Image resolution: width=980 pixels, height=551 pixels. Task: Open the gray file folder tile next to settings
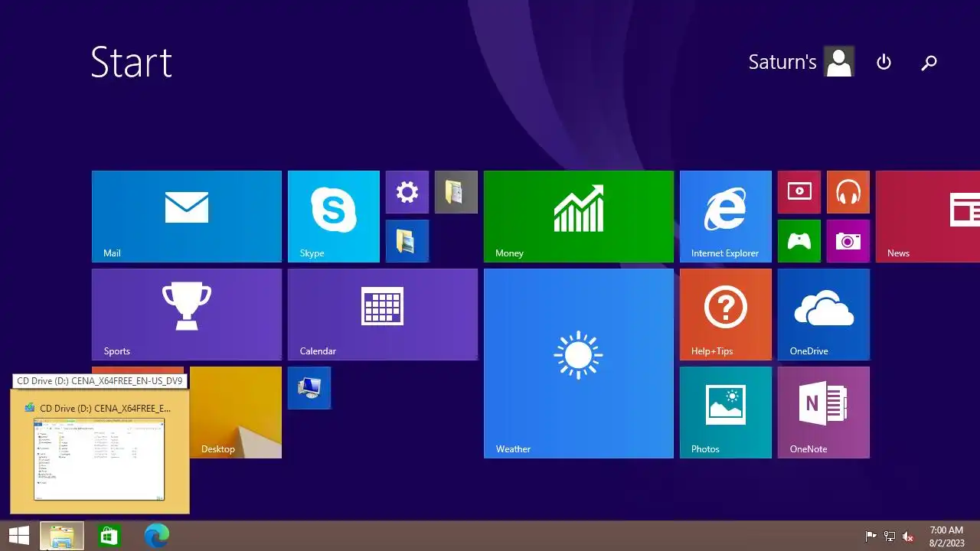click(x=456, y=192)
